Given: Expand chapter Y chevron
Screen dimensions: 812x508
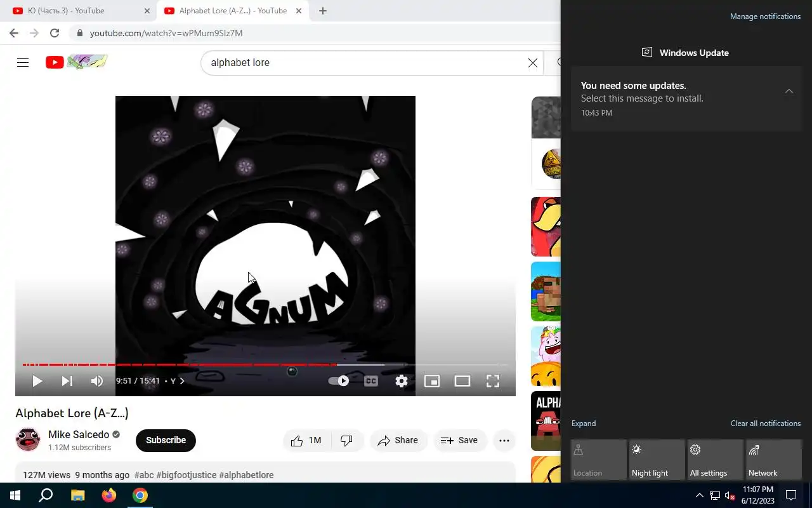Looking at the screenshot, I should [x=182, y=381].
